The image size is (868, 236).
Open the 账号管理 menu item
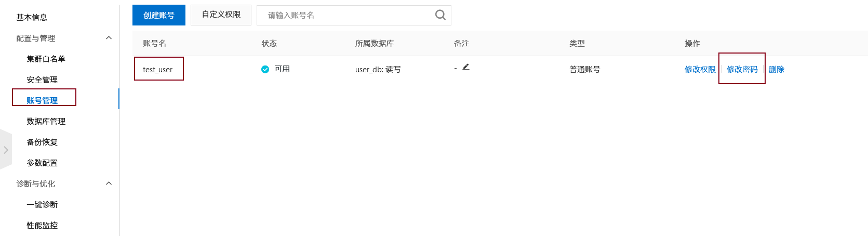42,100
